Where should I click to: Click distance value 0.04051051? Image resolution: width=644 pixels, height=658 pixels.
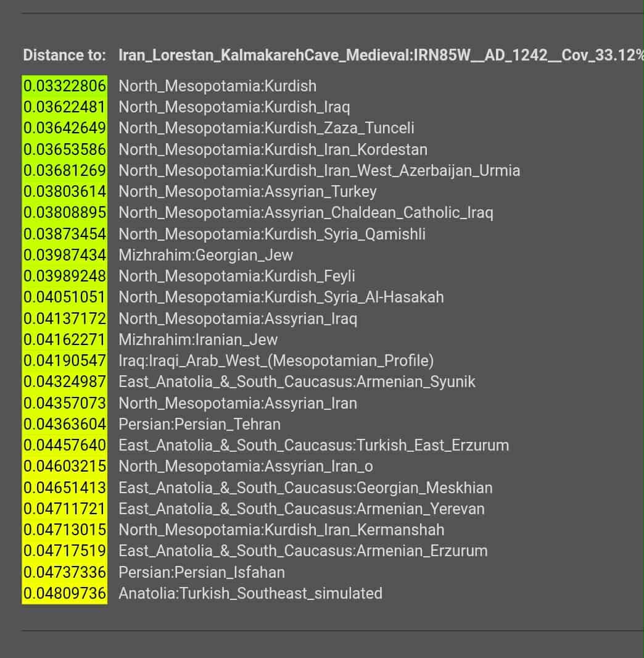point(65,297)
